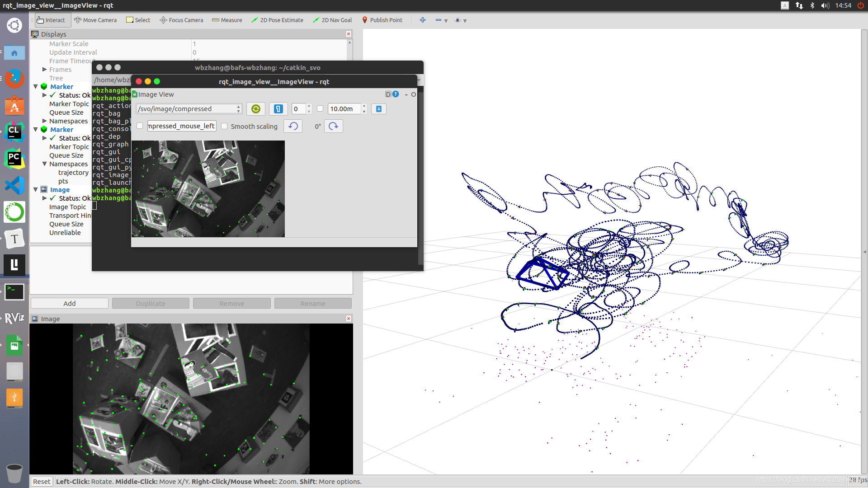The height and width of the screenshot is (488, 868).
Task: Rotate image left with counterclockwise arrow
Action: pyautogui.click(x=293, y=126)
